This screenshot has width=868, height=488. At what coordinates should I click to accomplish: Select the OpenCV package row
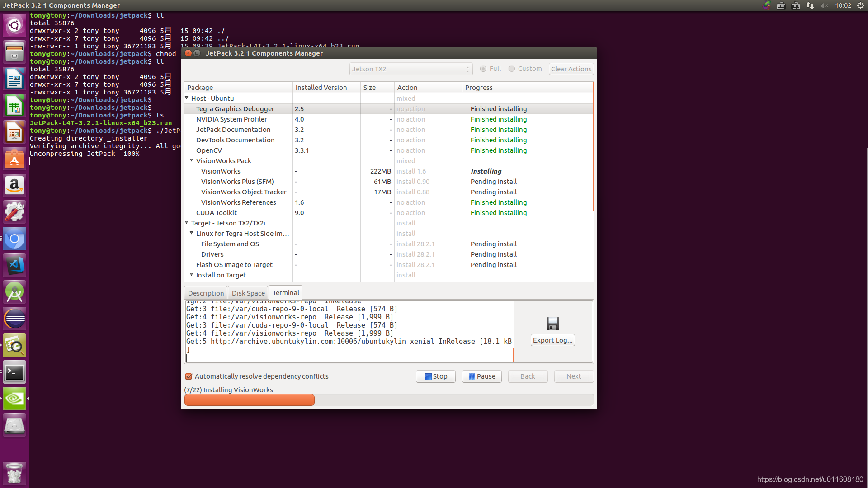[388, 150]
